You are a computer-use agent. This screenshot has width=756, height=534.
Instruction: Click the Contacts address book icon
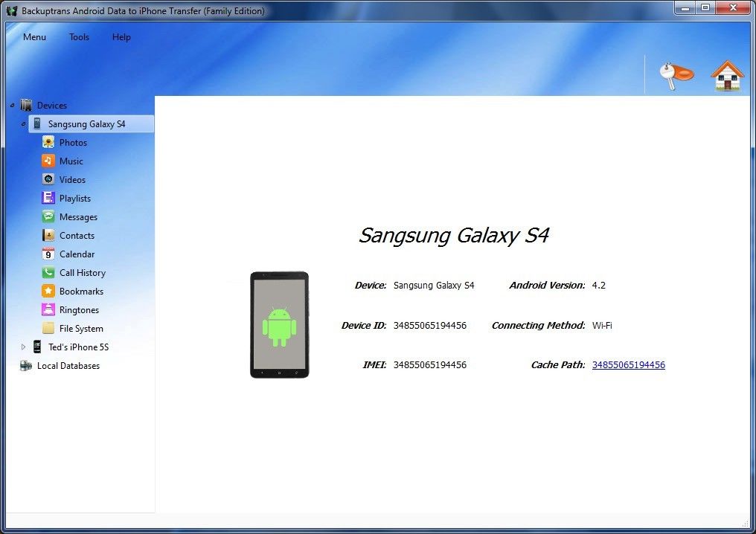click(48, 235)
